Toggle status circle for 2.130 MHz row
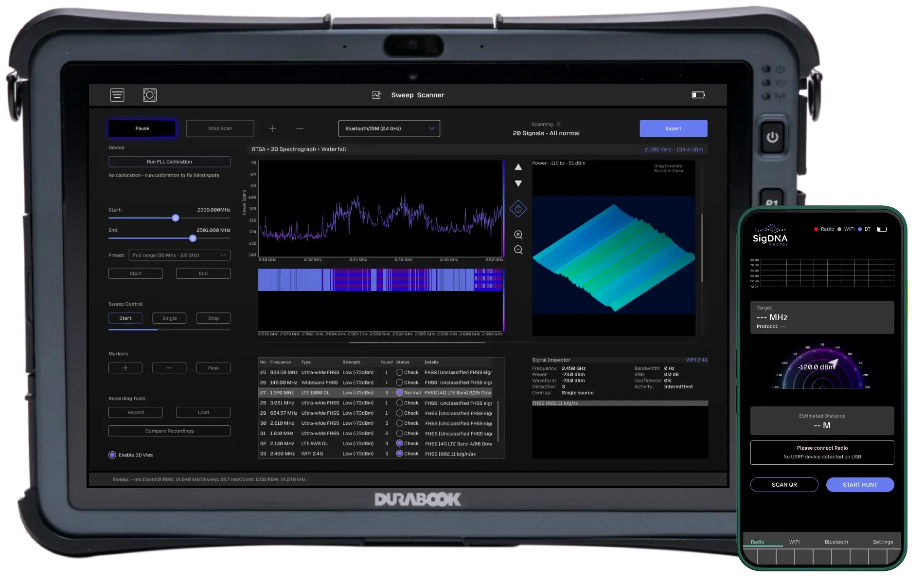 pos(399,443)
